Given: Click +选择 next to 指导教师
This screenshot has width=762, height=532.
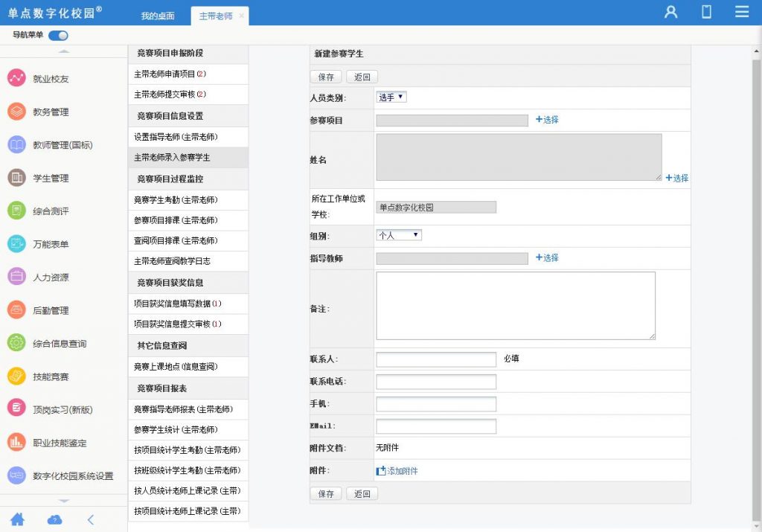Looking at the screenshot, I should point(547,257).
